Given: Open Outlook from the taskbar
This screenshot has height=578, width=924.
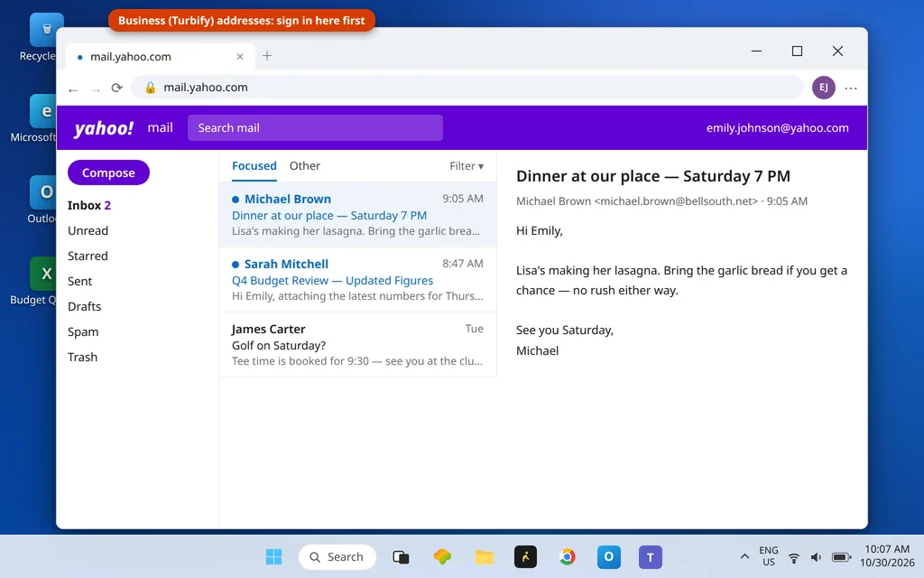Looking at the screenshot, I should (609, 556).
